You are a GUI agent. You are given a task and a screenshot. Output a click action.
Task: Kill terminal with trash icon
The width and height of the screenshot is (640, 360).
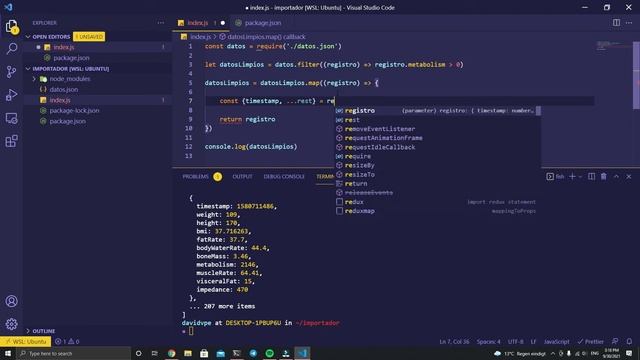(x=604, y=176)
